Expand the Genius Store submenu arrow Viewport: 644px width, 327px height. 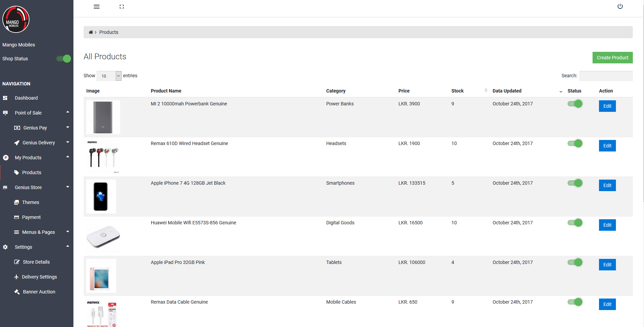68,187
